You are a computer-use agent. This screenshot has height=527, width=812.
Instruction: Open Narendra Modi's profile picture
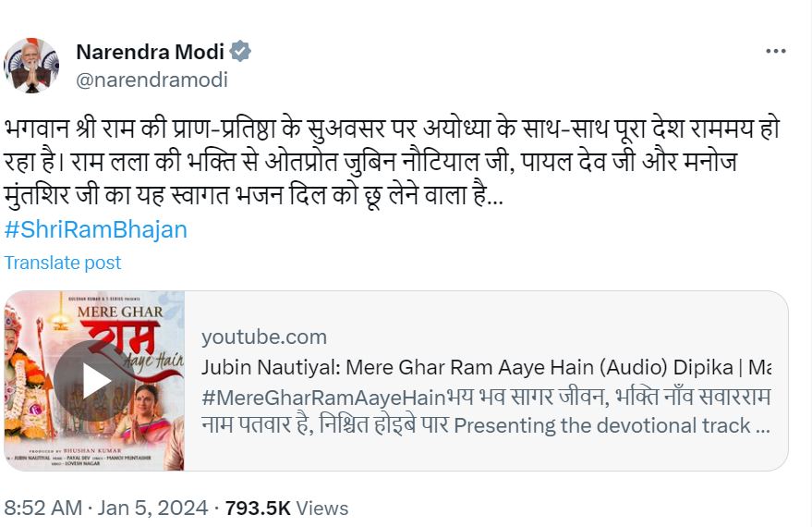31,66
